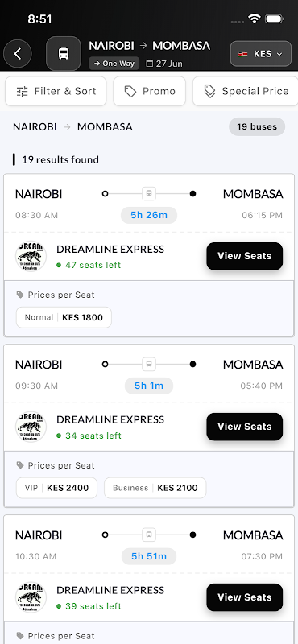Select the Promo filter chip
The height and width of the screenshot is (644, 298).
(150, 91)
